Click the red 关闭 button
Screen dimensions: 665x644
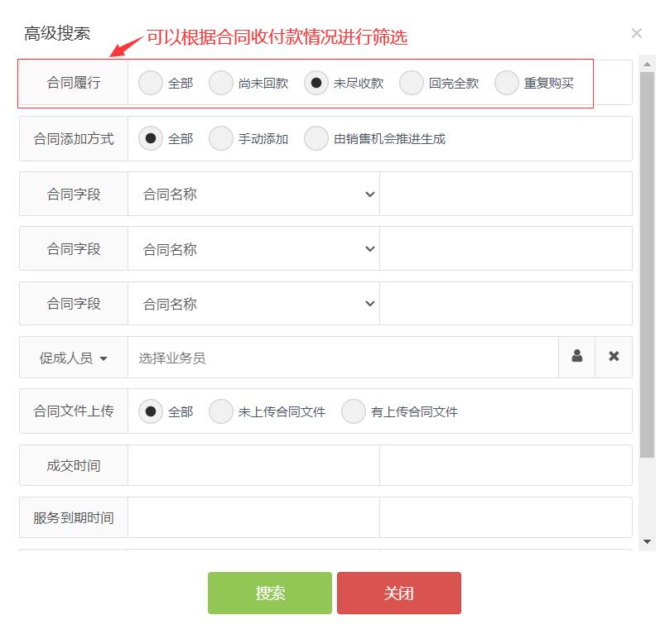(x=398, y=593)
